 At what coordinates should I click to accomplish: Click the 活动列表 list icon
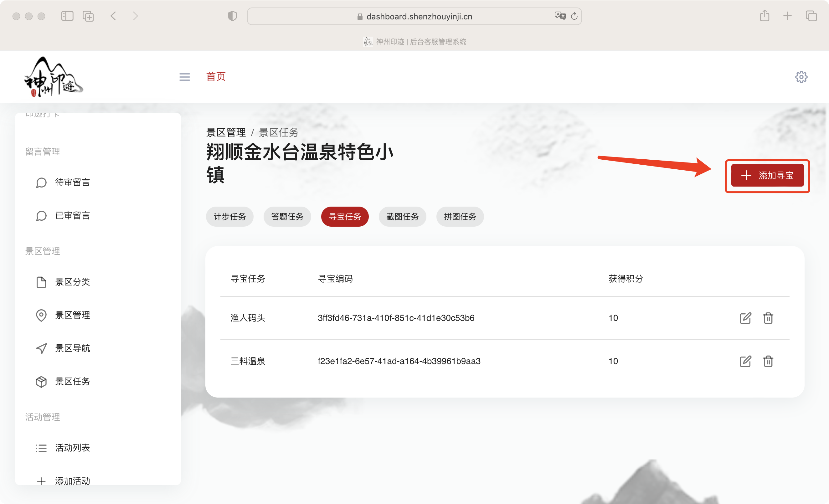point(41,447)
